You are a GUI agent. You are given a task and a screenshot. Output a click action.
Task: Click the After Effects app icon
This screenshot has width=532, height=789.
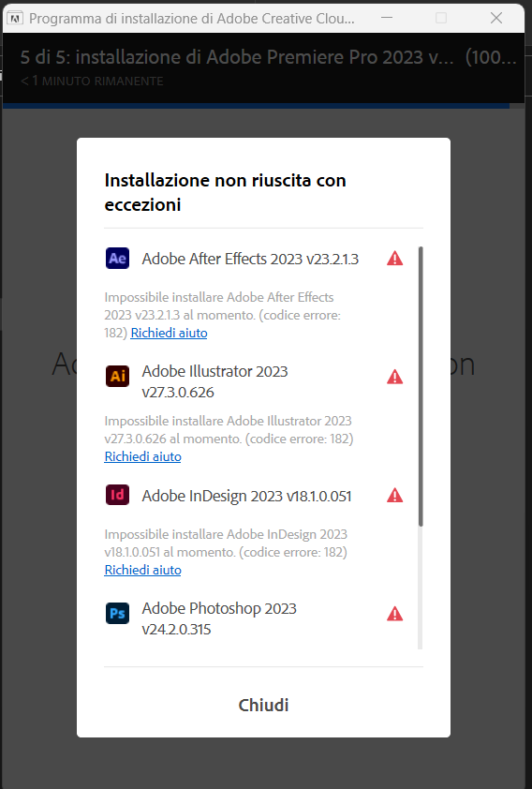[117, 258]
